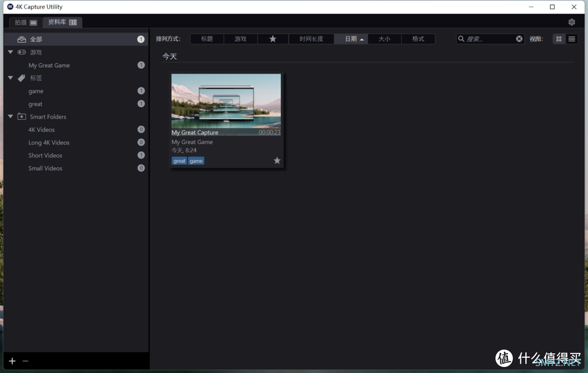
Task: Click the 4K Capture Utility app icon
Action: (10, 7)
